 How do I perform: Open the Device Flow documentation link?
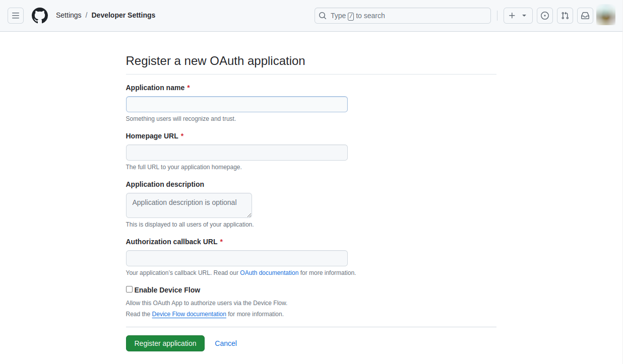(x=189, y=314)
